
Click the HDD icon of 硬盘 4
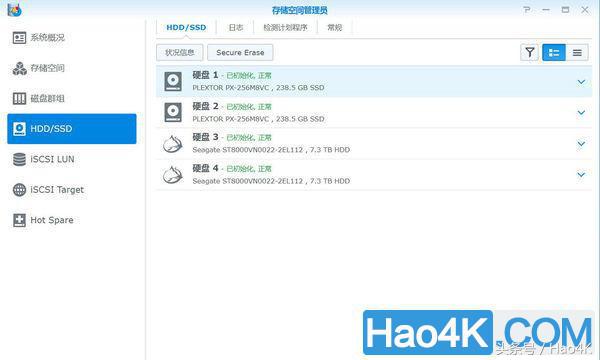(173, 175)
